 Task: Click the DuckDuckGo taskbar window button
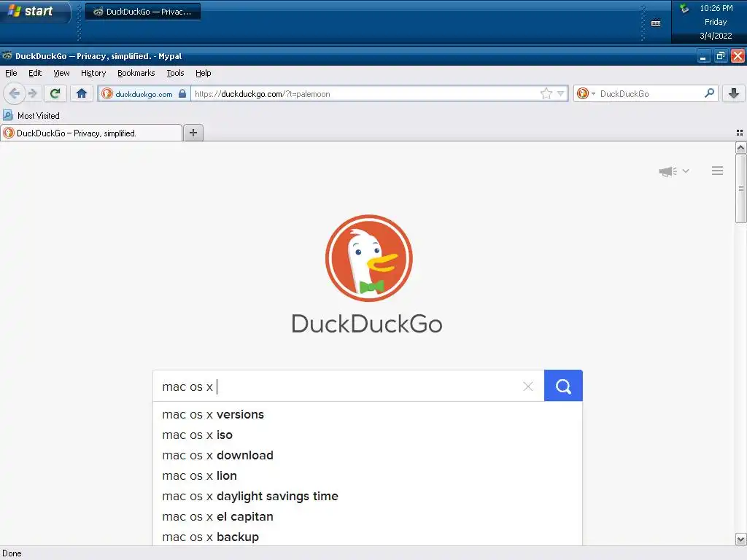(143, 12)
